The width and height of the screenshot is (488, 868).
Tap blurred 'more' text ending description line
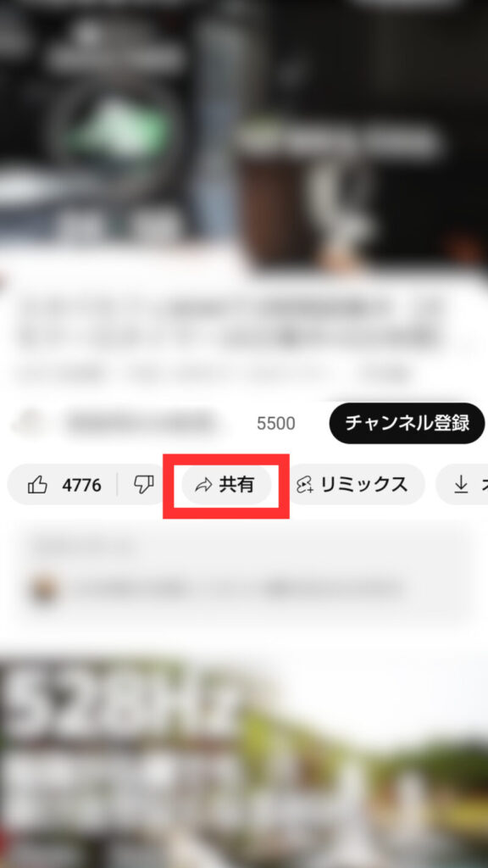[387, 375]
